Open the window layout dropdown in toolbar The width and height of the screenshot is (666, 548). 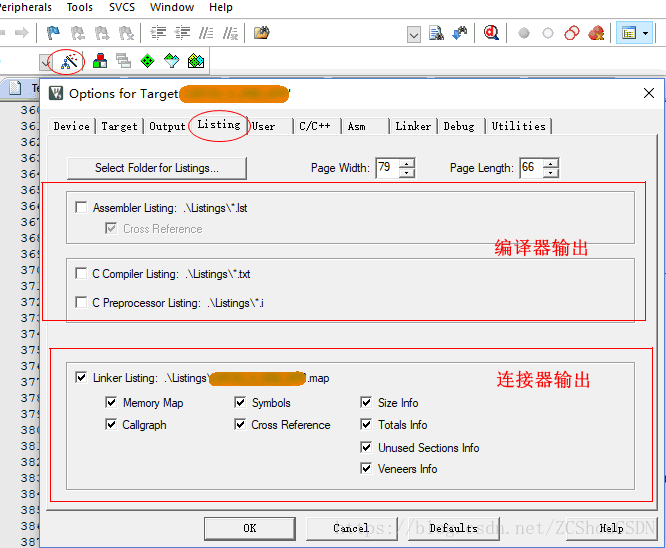click(x=645, y=33)
